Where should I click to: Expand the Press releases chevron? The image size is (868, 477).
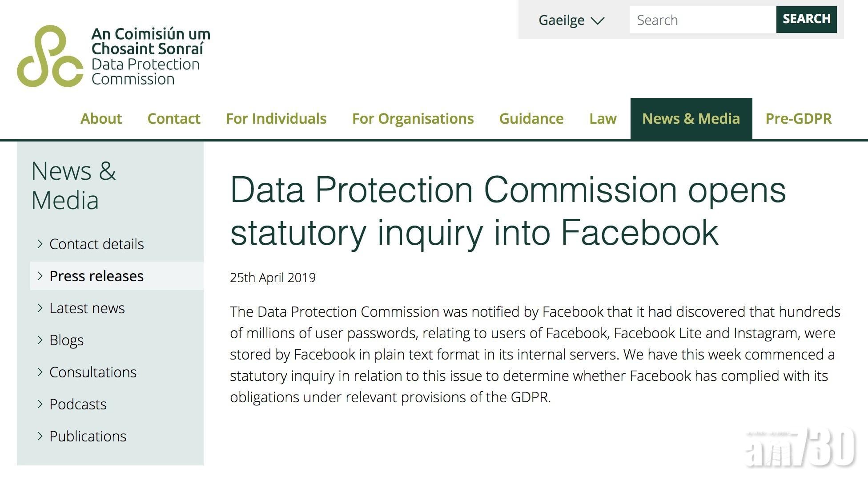click(40, 276)
